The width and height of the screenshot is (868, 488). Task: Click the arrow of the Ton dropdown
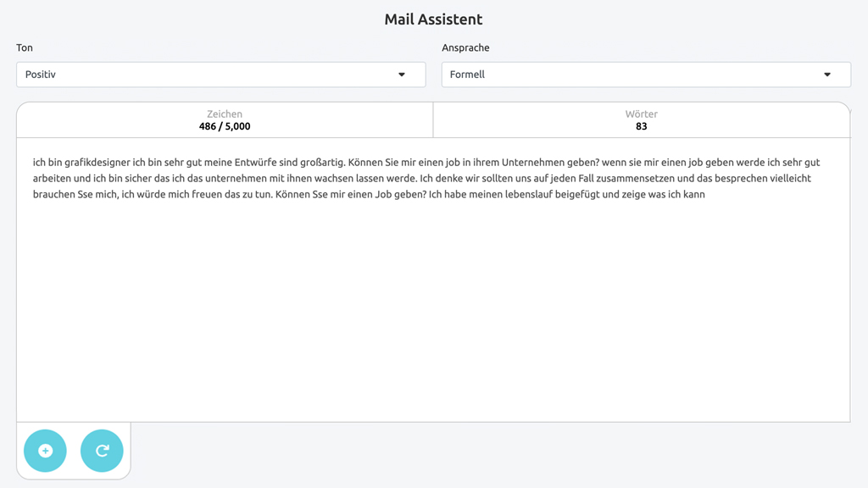coord(402,75)
